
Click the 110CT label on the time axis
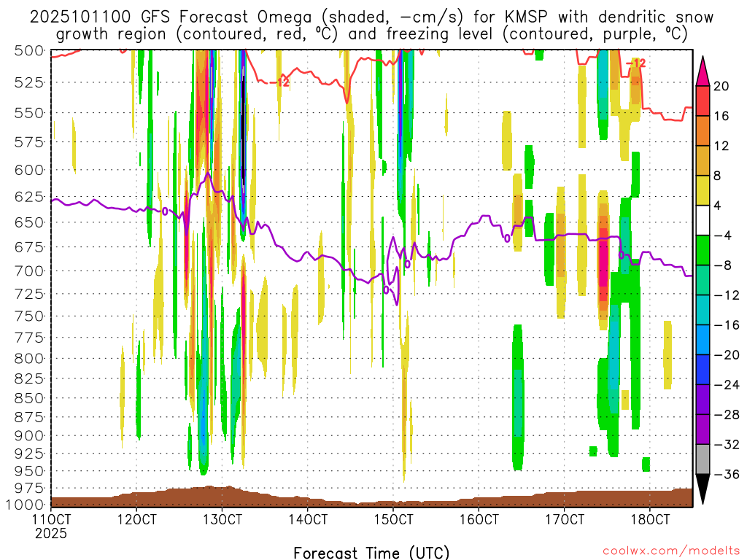point(51,519)
